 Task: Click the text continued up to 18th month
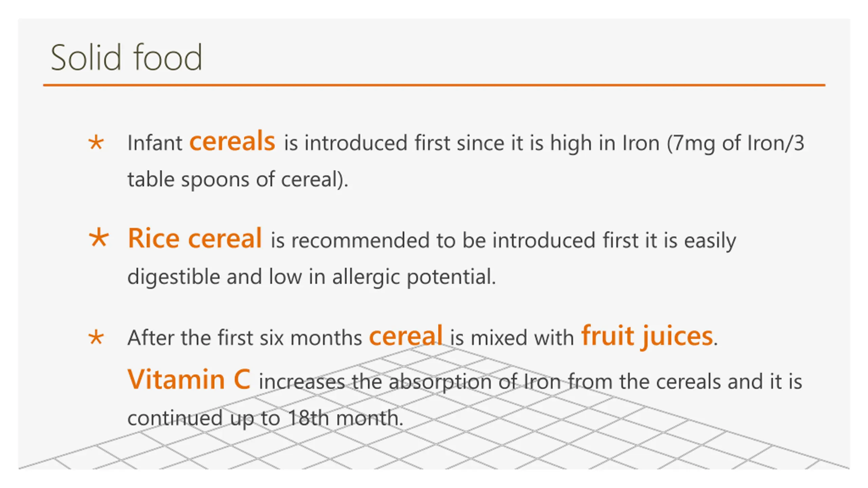265,418
